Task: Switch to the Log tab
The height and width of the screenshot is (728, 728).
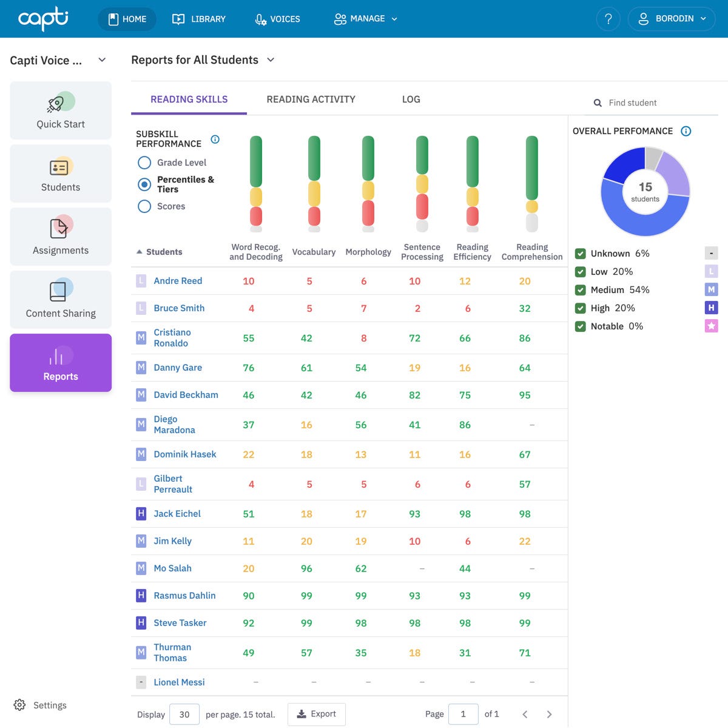Action: point(411,99)
